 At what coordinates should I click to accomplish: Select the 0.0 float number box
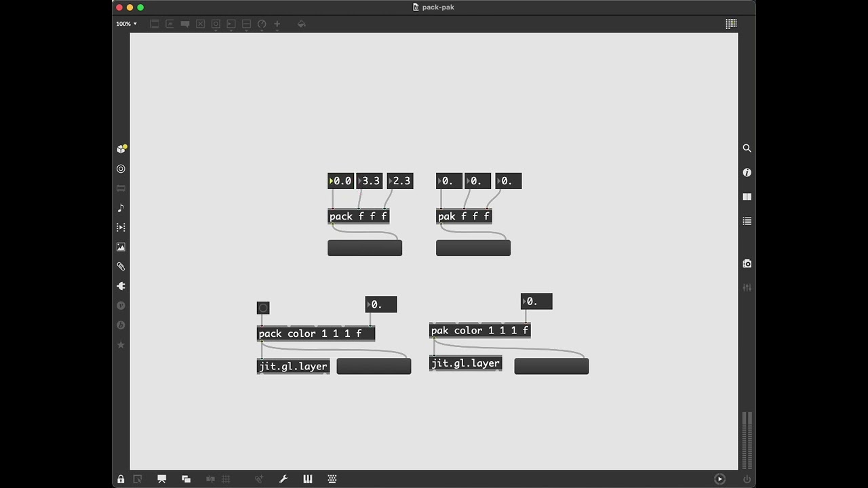pos(341,181)
